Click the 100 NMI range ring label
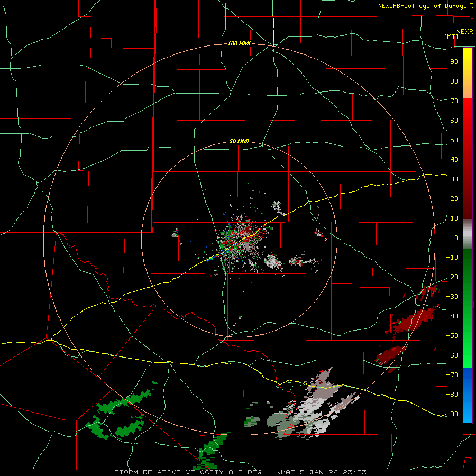This screenshot has height=476, width=476. coord(239,44)
